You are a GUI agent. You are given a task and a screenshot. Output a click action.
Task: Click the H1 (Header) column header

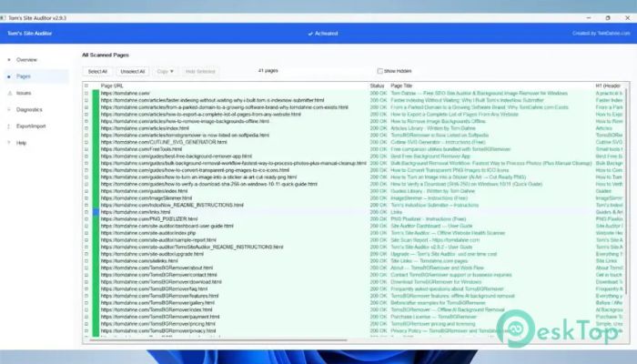coord(608,86)
